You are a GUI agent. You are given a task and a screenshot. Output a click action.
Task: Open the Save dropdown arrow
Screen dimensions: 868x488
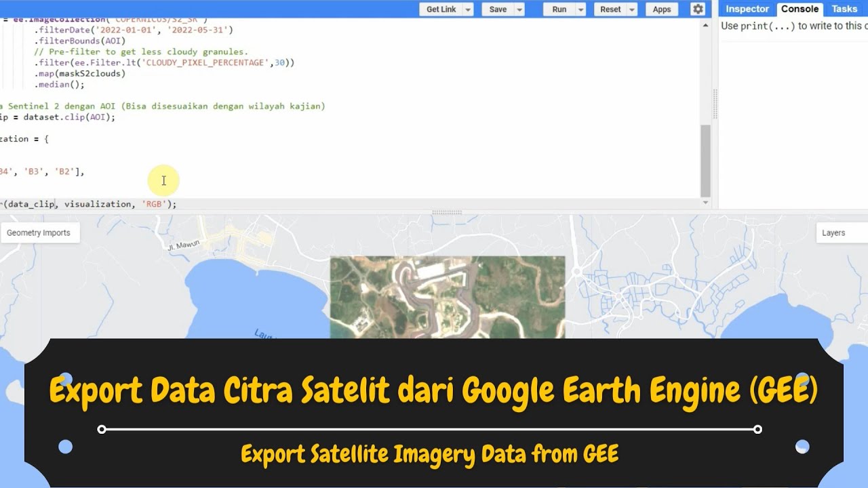(x=519, y=9)
